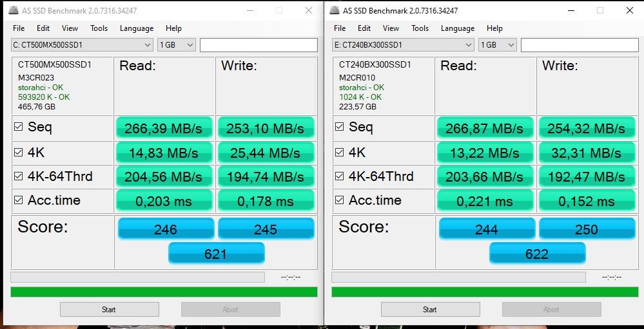Open the Language menu in right window
The width and height of the screenshot is (644, 329).
[x=458, y=28]
